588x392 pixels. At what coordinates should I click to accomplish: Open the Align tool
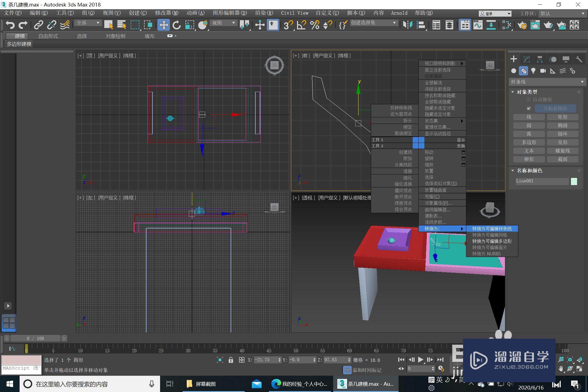pyautogui.click(x=421, y=25)
